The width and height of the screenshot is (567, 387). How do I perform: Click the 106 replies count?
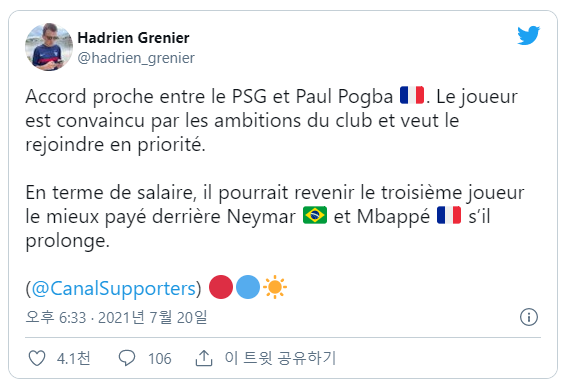(x=159, y=358)
